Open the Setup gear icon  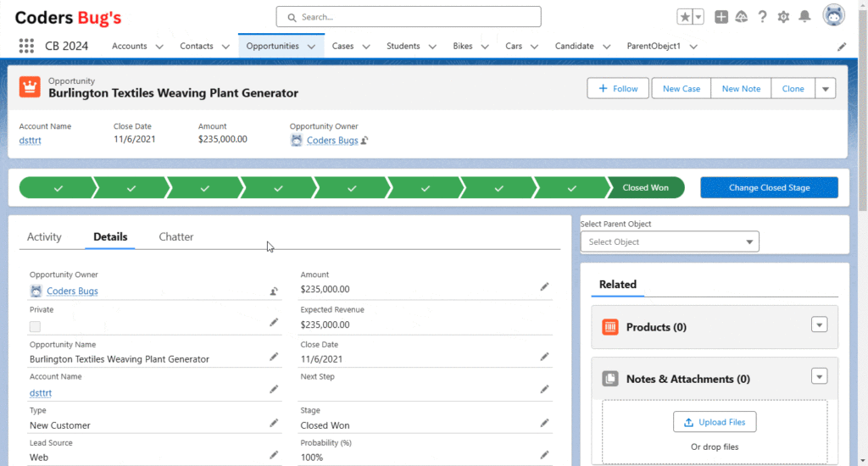(x=783, y=17)
